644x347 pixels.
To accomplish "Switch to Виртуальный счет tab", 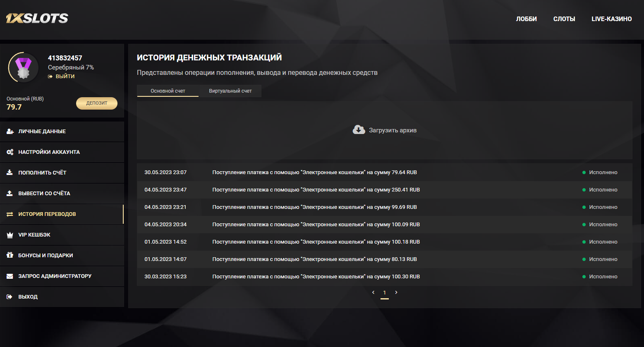I will tap(230, 91).
